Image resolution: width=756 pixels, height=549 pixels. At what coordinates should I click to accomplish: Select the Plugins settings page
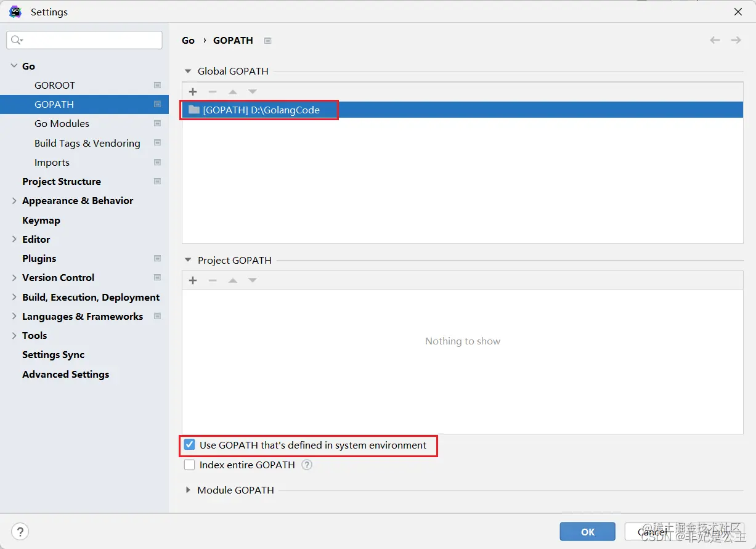[39, 258]
